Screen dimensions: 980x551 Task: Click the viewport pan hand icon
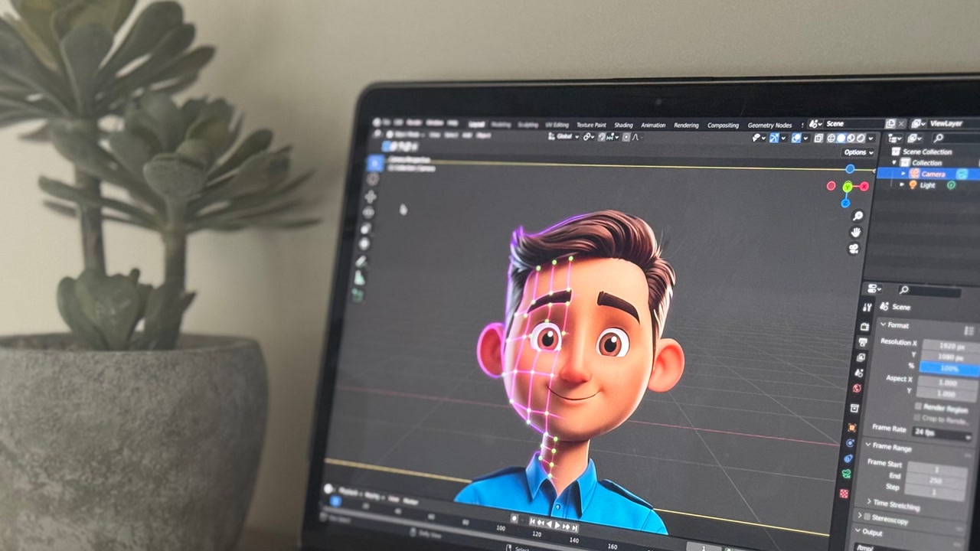click(856, 232)
